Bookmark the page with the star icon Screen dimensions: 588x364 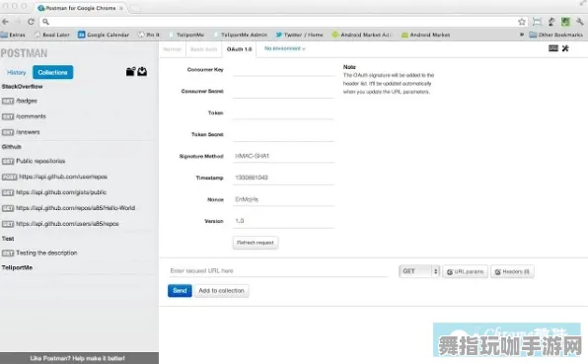click(522, 22)
